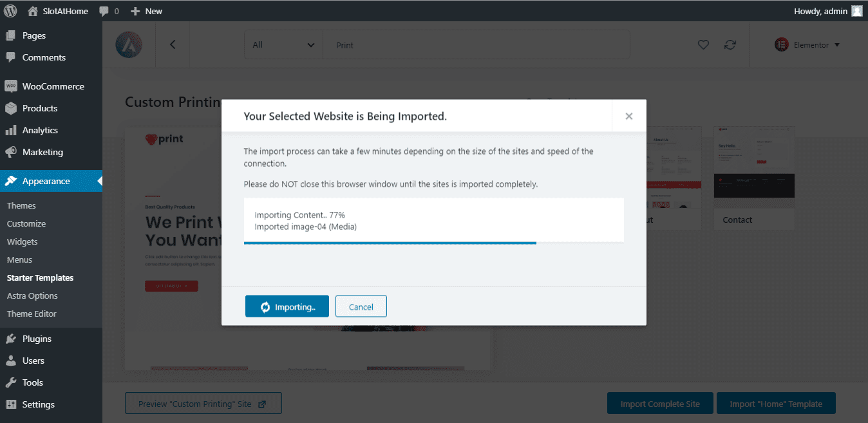The image size is (868, 423).
Task: Open Plugins from the sidebar
Action: click(37, 339)
